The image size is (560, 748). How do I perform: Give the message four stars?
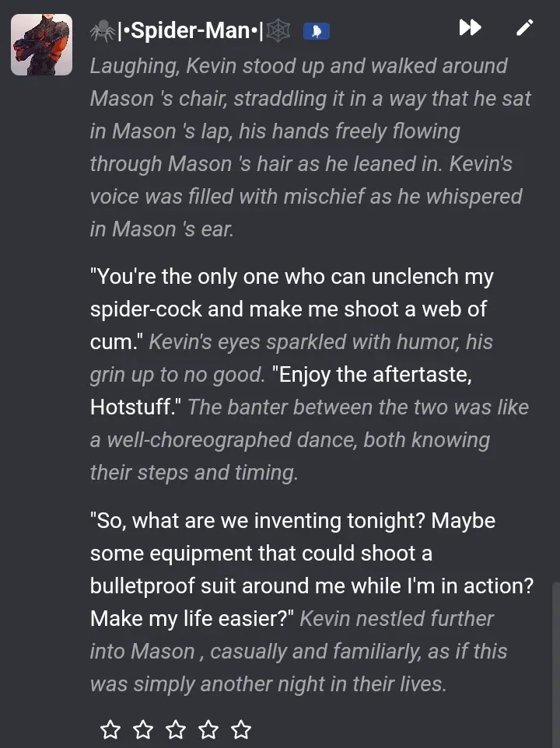click(x=208, y=729)
